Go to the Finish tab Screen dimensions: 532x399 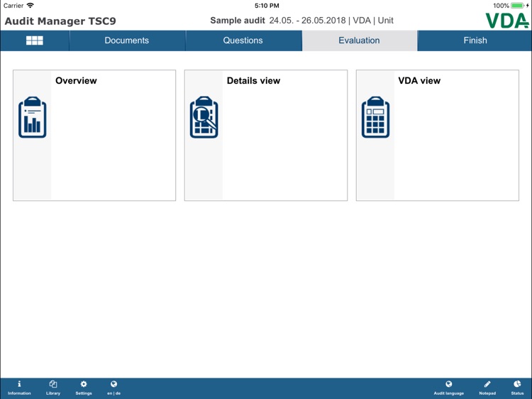(x=475, y=40)
